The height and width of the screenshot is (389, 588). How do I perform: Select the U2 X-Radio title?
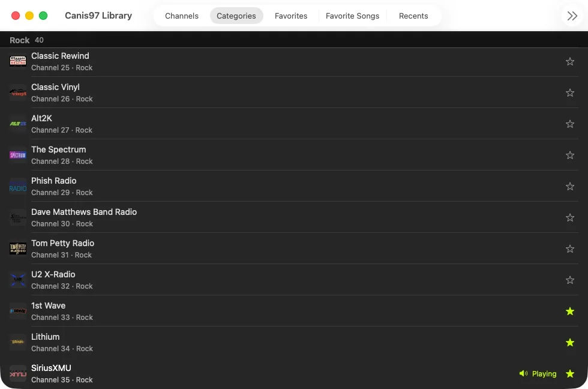coord(53,274)
